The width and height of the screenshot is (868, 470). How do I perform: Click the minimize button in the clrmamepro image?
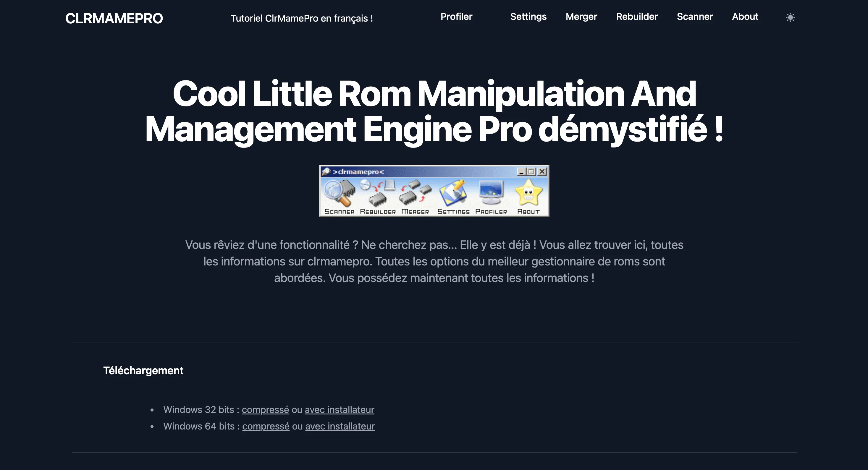521,172
